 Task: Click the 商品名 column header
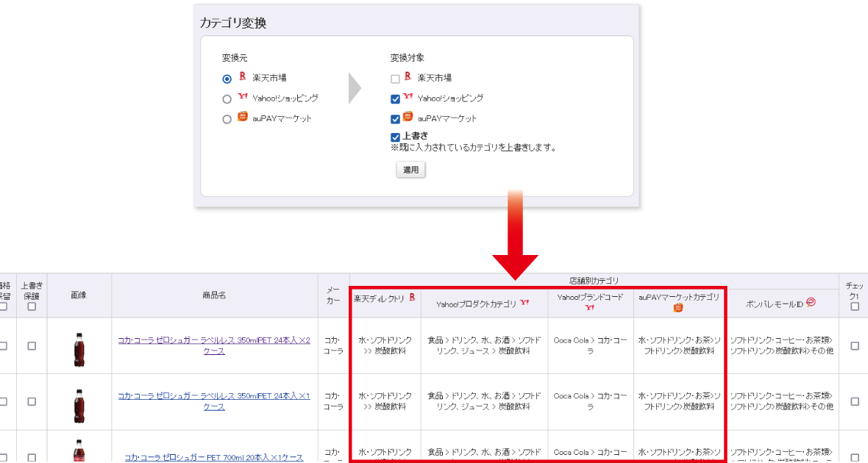pos(214,295)
